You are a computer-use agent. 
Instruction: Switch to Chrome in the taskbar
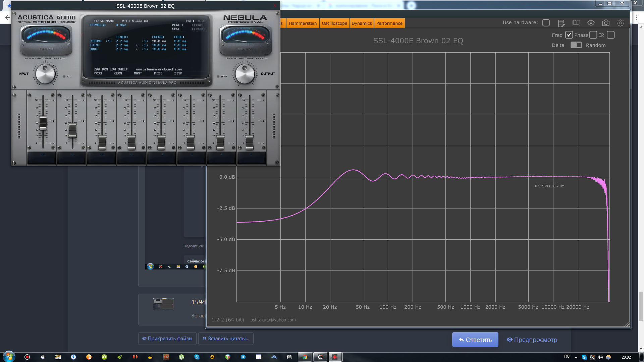pyautogui.click(x=305, y=357)
